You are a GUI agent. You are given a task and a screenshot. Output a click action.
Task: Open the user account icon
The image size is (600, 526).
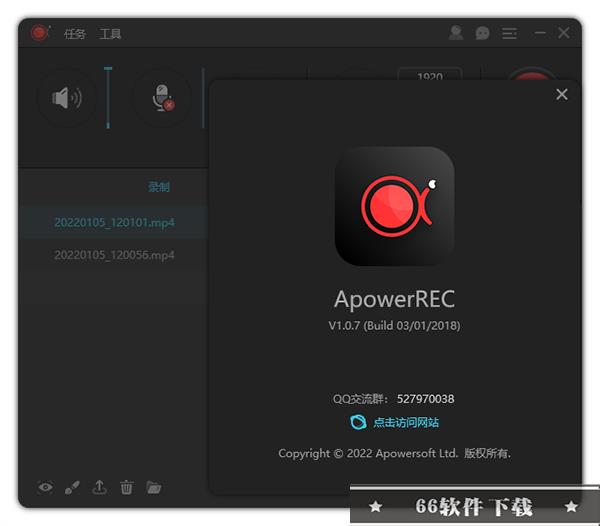click(x=455, y=33)
